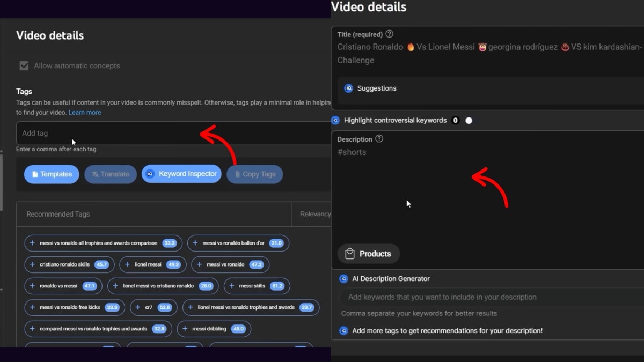Click the Templates button

(52, 174)
